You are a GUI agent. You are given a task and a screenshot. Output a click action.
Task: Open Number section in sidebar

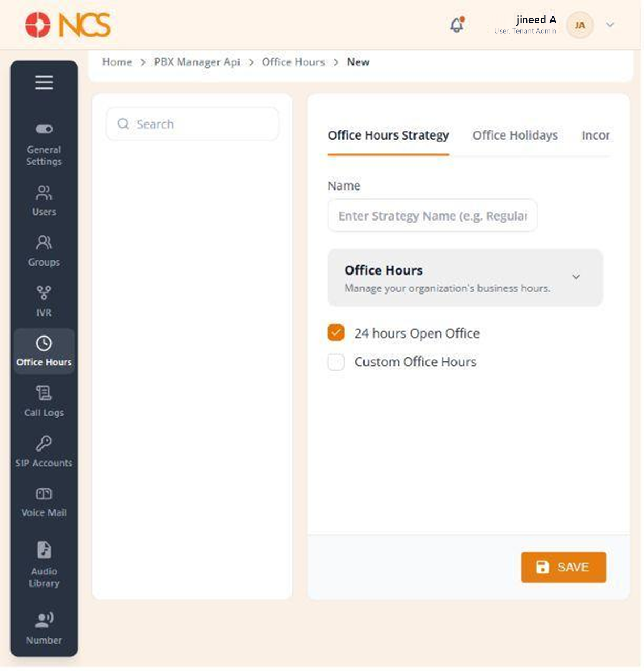pyautogui.click(x=44, y=628)
